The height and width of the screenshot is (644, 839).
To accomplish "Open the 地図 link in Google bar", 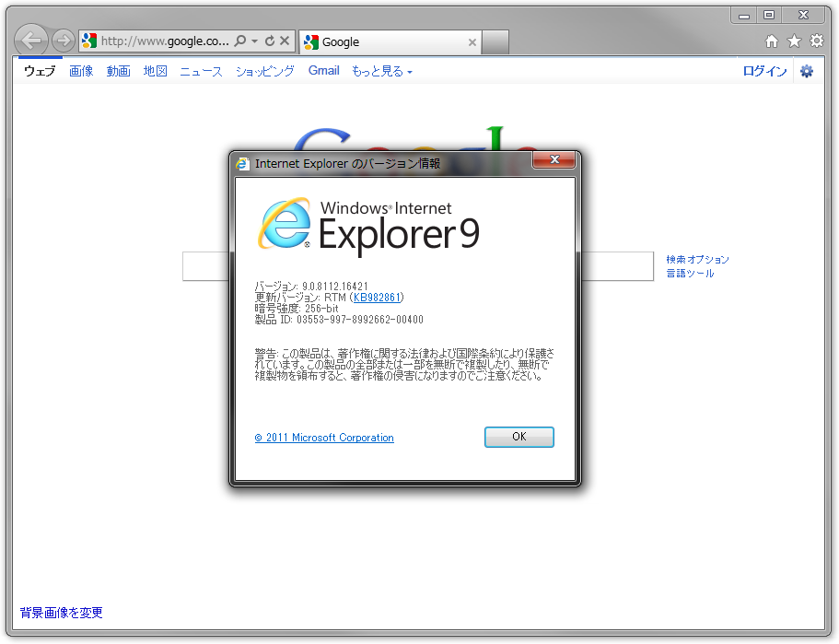I will click(155, 71).
